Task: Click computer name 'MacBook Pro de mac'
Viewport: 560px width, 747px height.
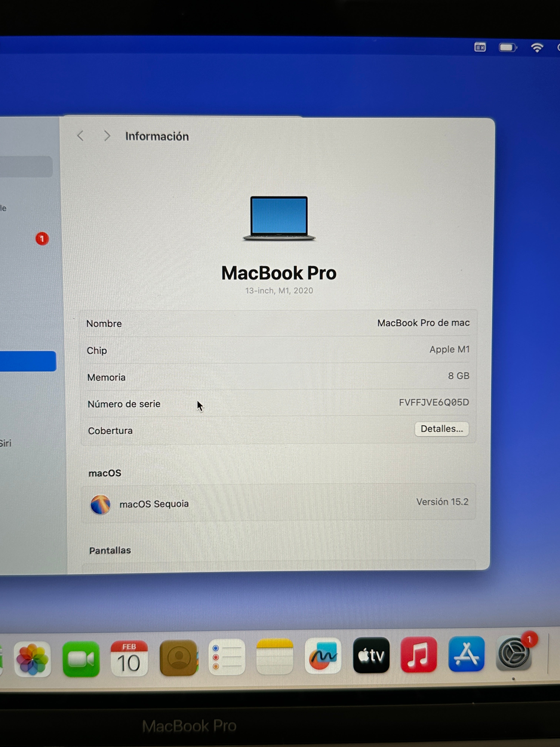Action: pos(423,323)
